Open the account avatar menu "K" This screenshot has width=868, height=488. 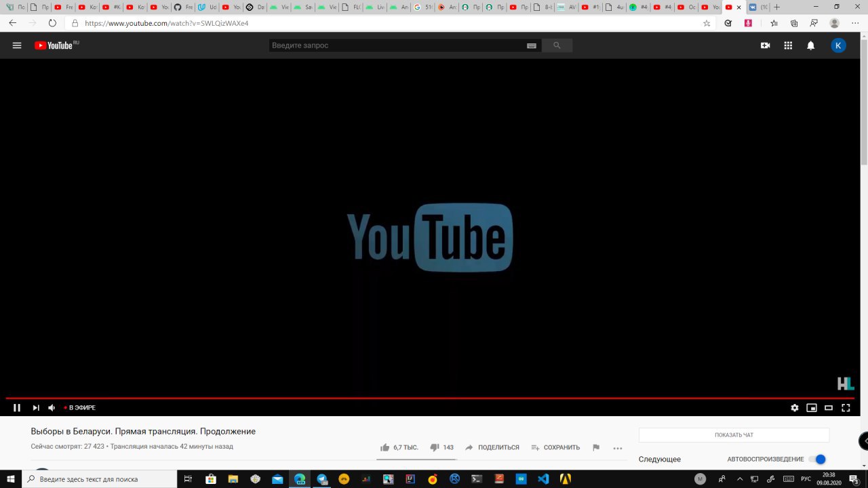click(838, 45)
